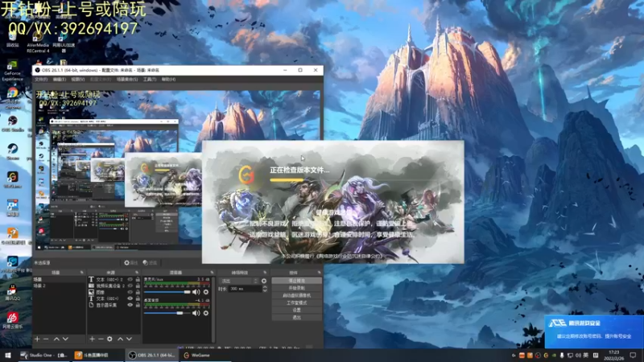Adjust the 桌面音频 volume slider

pos(167,313)
